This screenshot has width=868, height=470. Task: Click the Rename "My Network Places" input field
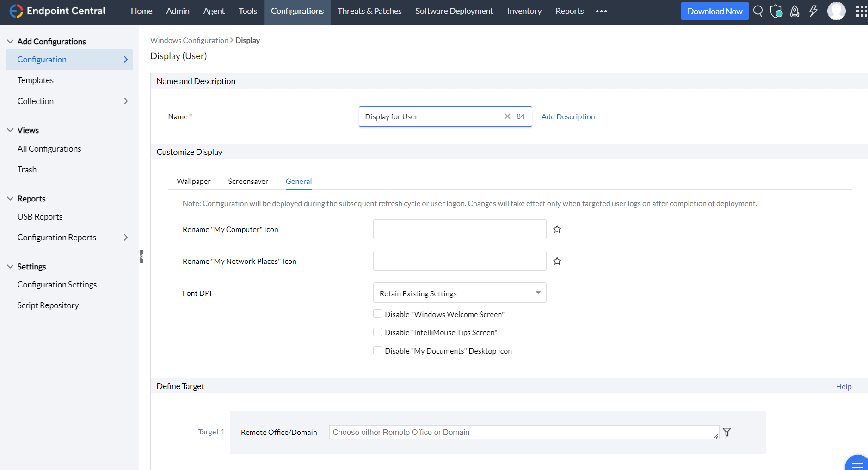tap(459, 261)
